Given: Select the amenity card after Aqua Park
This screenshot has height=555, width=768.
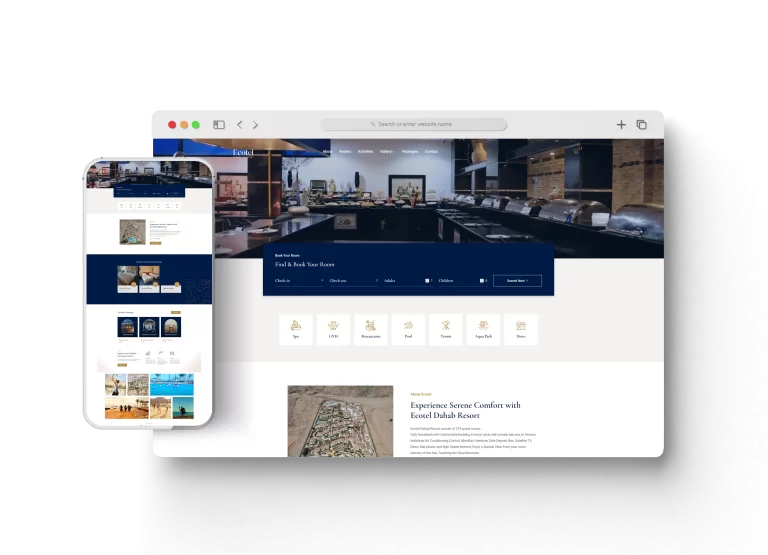Looking at the screenshot, I should tap(521, 330).
